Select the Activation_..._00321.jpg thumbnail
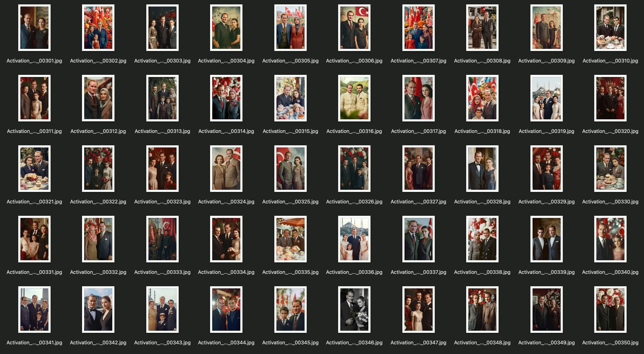Viewport: 644px width, 354px height. tap(34, 169)
